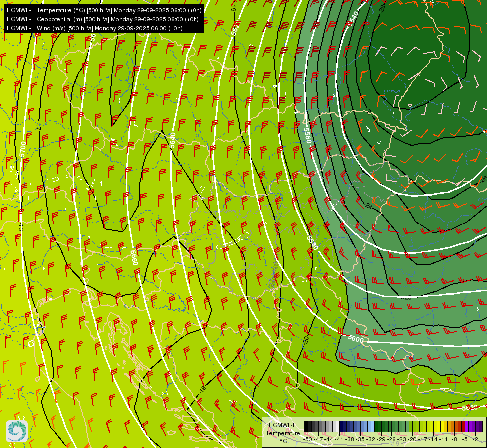The image size is (487, 448).
Task: Select the ECMWF-E Geopotential 500 hPa title line
Action: click(103, 19)
